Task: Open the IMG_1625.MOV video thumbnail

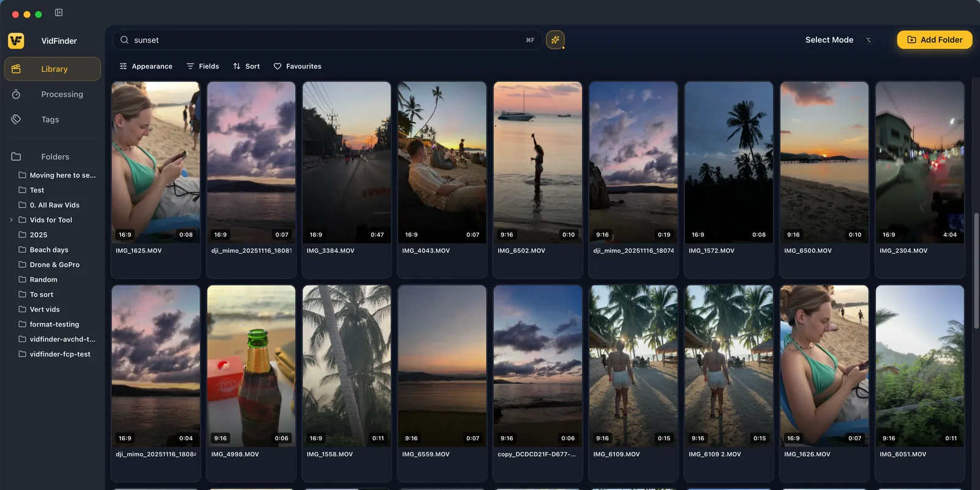Action: 156,162
